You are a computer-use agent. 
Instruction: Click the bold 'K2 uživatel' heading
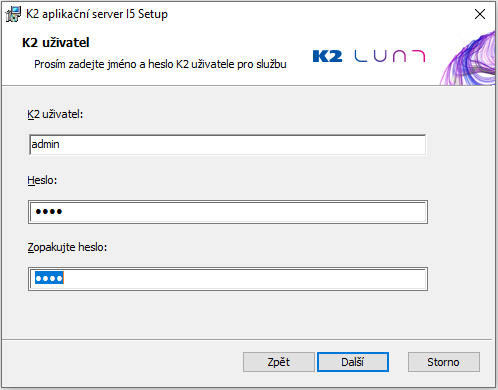[x=56, y=43]
